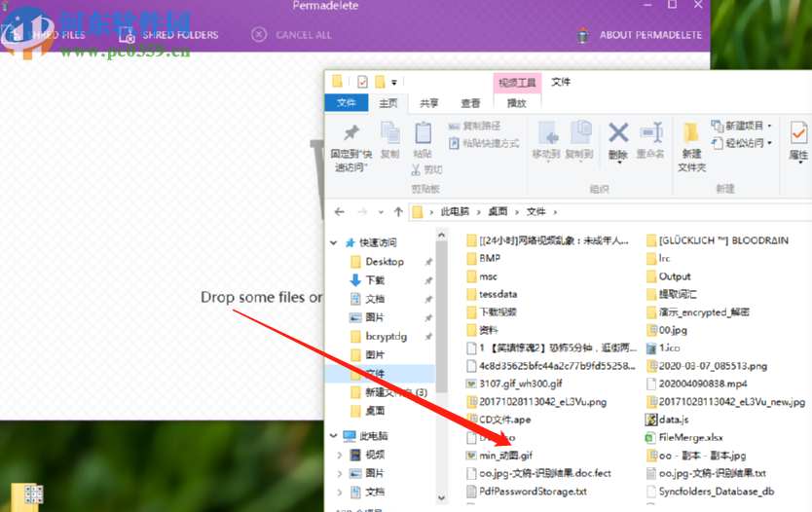Open the File (文件) blue tab
Screen dimensions: 812x512
click(x=347, y=102)
